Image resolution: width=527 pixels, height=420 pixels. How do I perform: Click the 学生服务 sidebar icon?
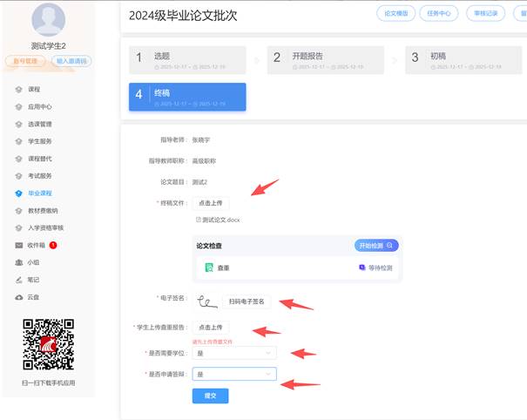pos(18,141)
